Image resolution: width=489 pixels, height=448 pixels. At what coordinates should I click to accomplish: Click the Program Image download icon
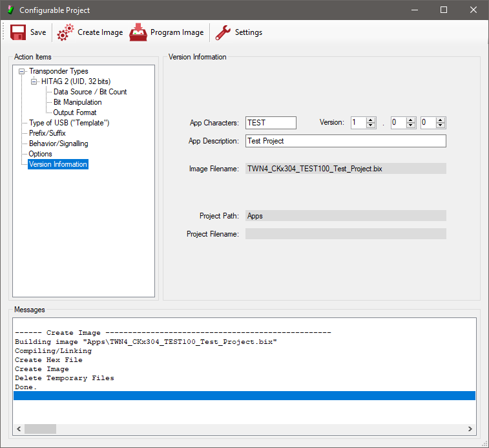pyautogui.click(x=138, y=32)
